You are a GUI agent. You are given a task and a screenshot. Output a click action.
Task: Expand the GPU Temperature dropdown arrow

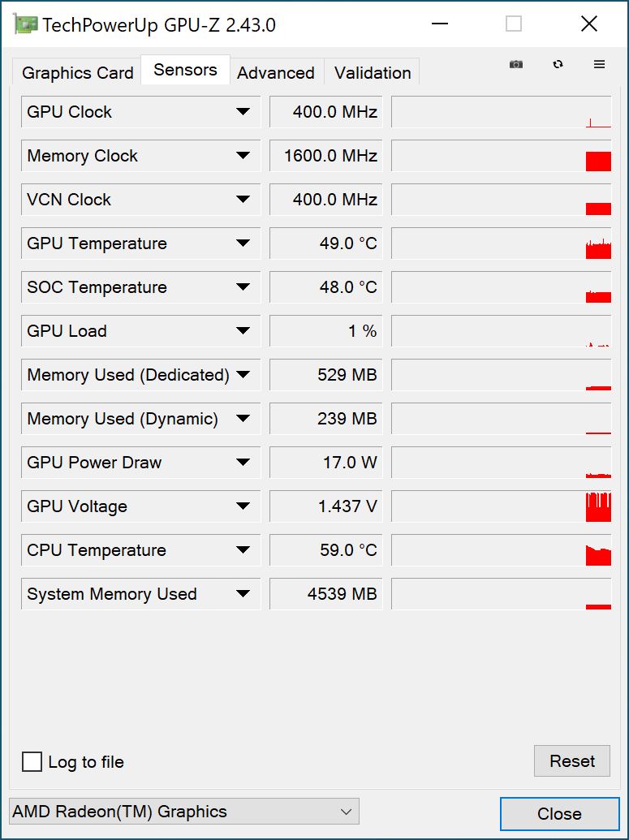[243, 243]
